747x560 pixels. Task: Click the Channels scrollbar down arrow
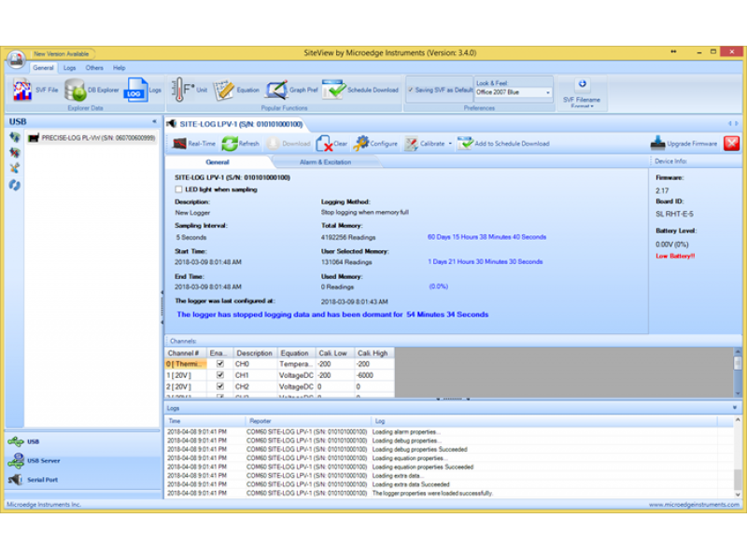(x=738, y=393)
